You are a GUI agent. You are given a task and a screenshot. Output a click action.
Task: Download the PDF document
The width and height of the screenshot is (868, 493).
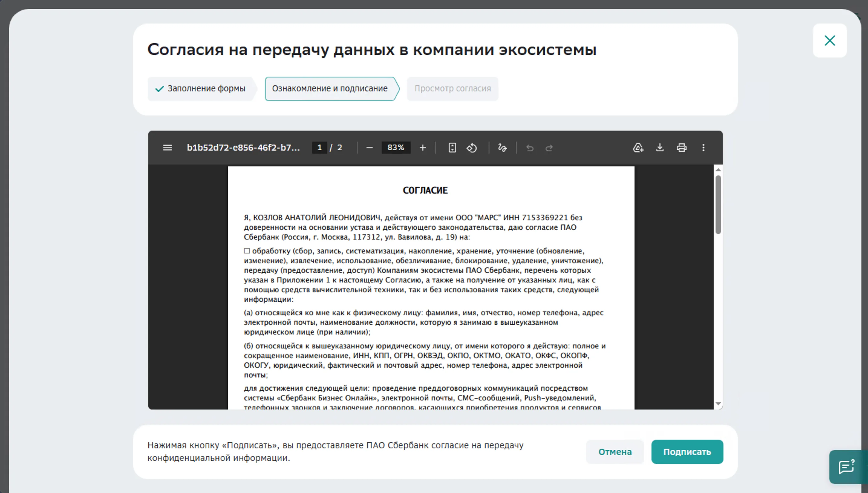(660, 148)
